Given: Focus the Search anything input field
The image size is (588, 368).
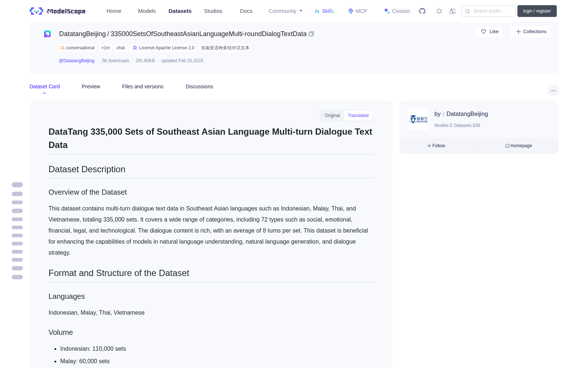Looking at the screenshot, I should (488, 11).
